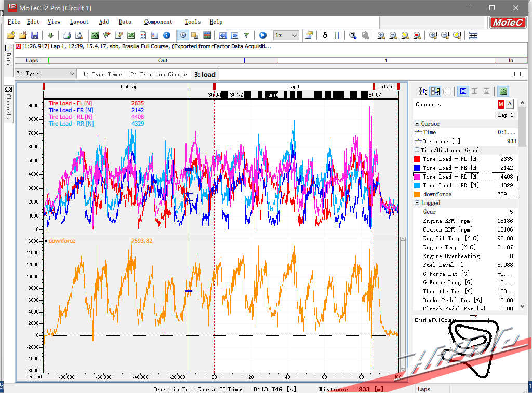Select the In lap in the Laps bar

(x=511, y=61)
